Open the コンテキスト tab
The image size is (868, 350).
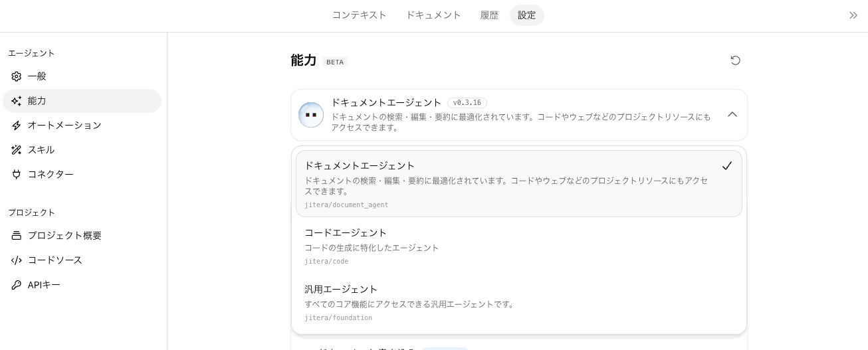coord(359,15)
